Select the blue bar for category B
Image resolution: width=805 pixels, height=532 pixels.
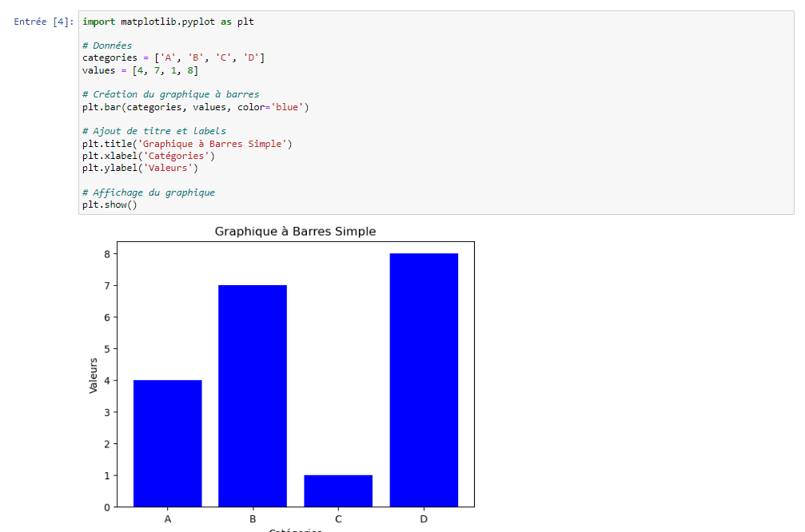253,395
